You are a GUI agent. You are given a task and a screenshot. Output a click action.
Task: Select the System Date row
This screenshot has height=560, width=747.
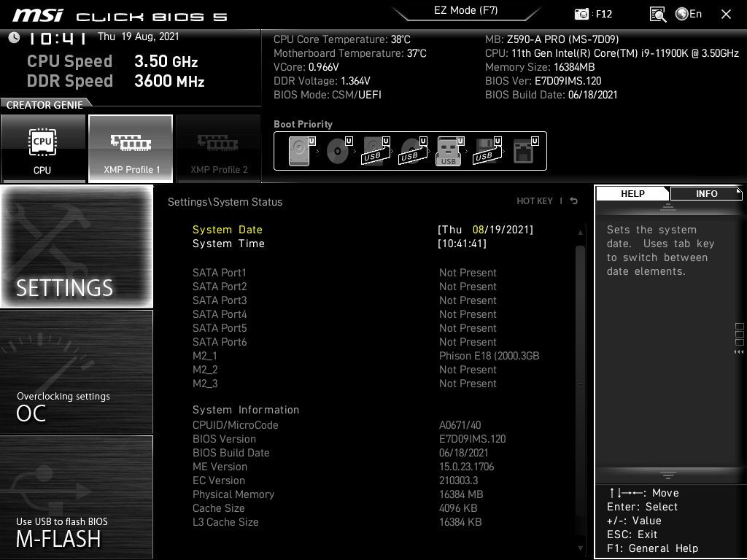point(363,230)
